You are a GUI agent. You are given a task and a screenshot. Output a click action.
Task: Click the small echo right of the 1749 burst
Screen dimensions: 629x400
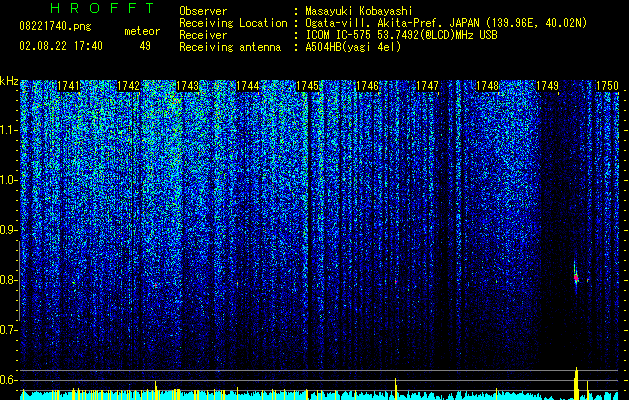(x=588, y=280)
